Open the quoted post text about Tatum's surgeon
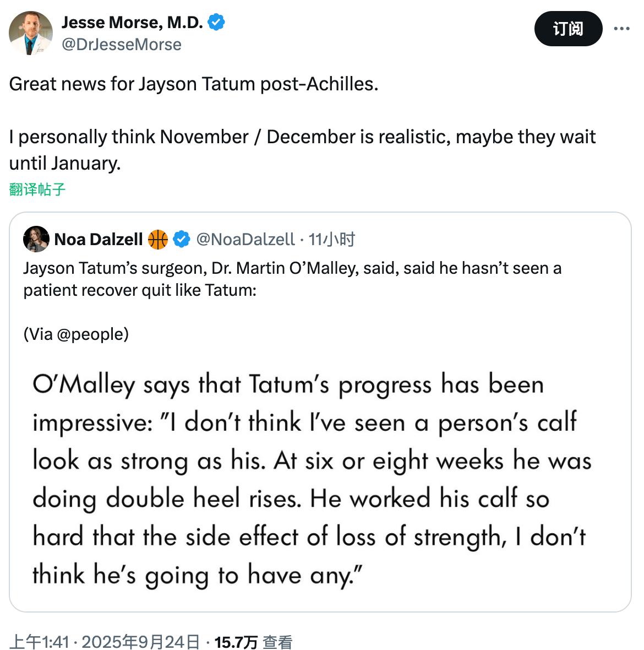644x650 pixels. coord(292,279)
